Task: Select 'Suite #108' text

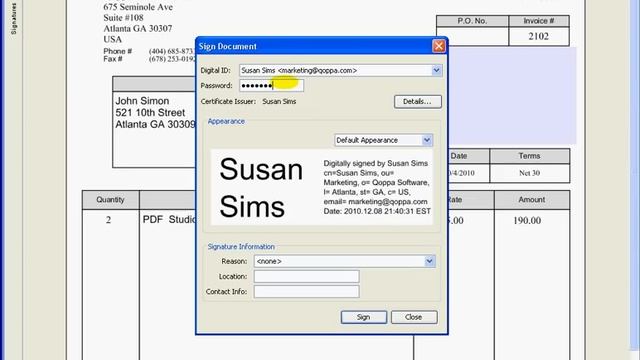Action: point(123,18)
